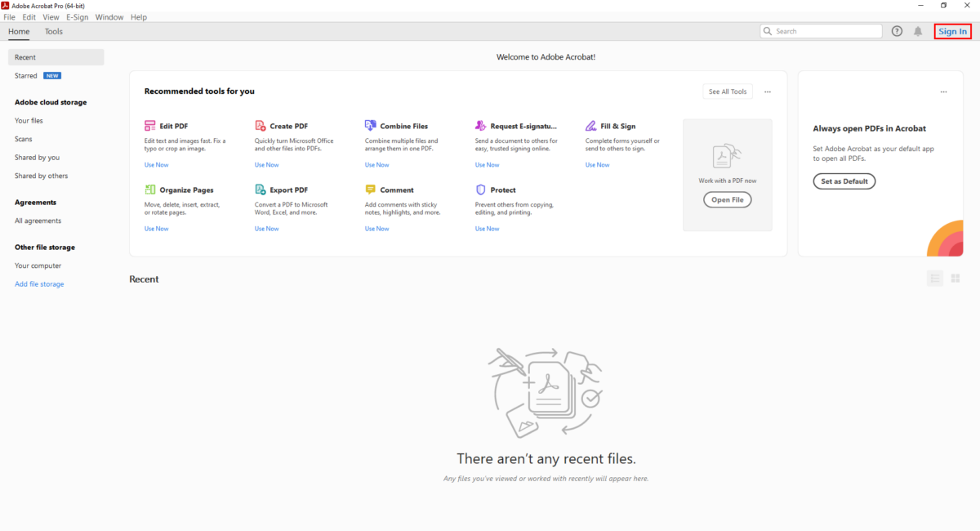Click Add file storage link
The width and height of the screenshot is (980, 531).
(39, 283)
